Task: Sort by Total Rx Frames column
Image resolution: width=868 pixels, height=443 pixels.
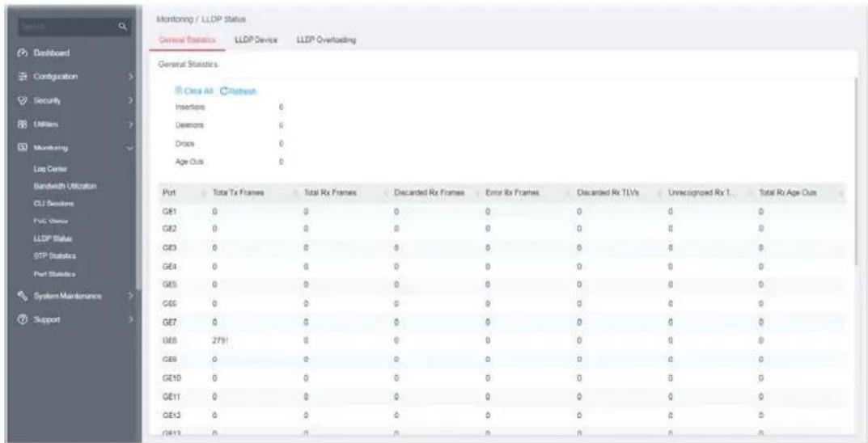Action: (330, 192)
